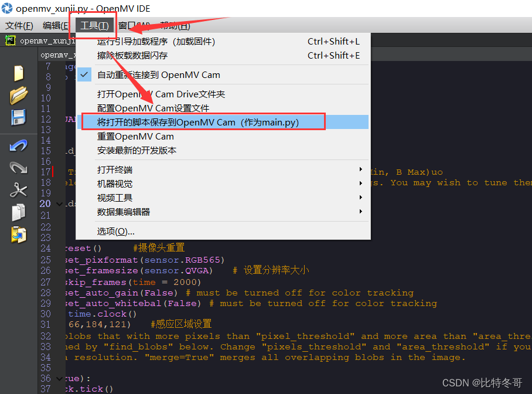This screenshot has width=532, height=394.
Task: Switch to the openmv_xunji file tab
Action: [x=57, y=55]
